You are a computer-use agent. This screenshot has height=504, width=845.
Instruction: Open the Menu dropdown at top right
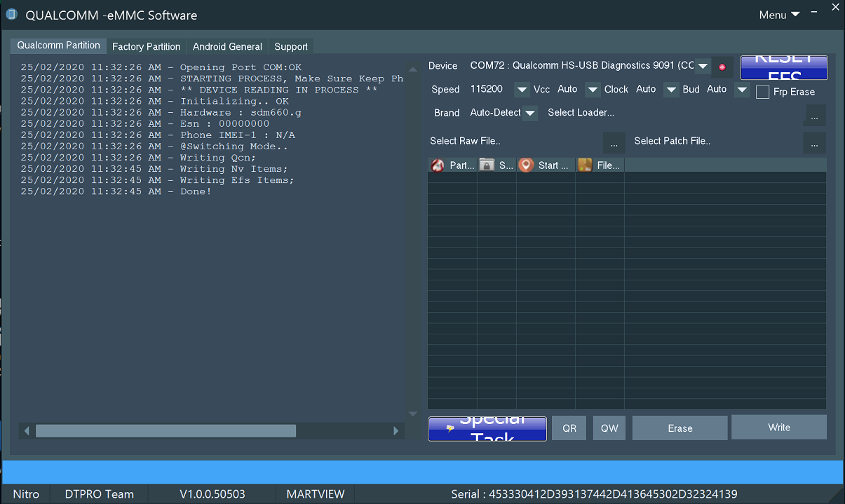779,15
